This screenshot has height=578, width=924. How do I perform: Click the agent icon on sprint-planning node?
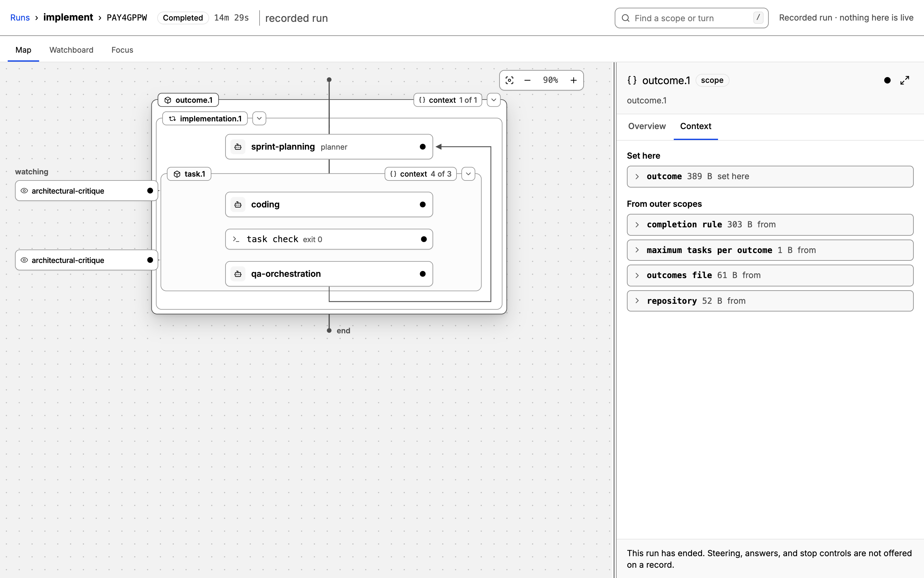coord(238,147)
